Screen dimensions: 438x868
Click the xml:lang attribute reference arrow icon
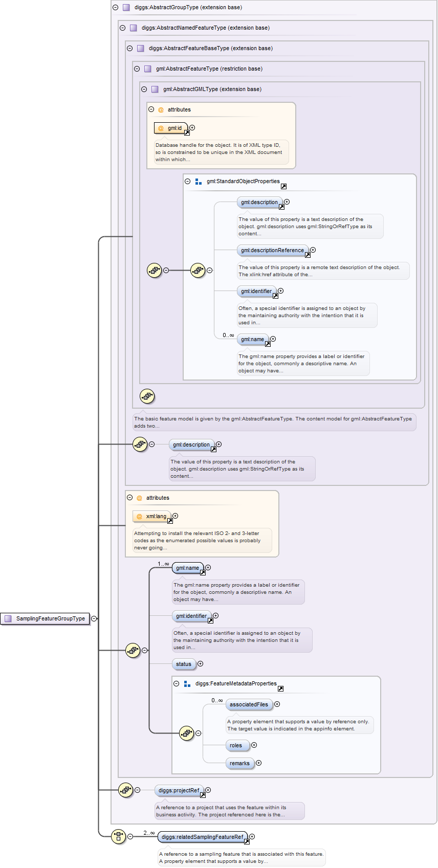pyautogui.click(x=170, y=521)
